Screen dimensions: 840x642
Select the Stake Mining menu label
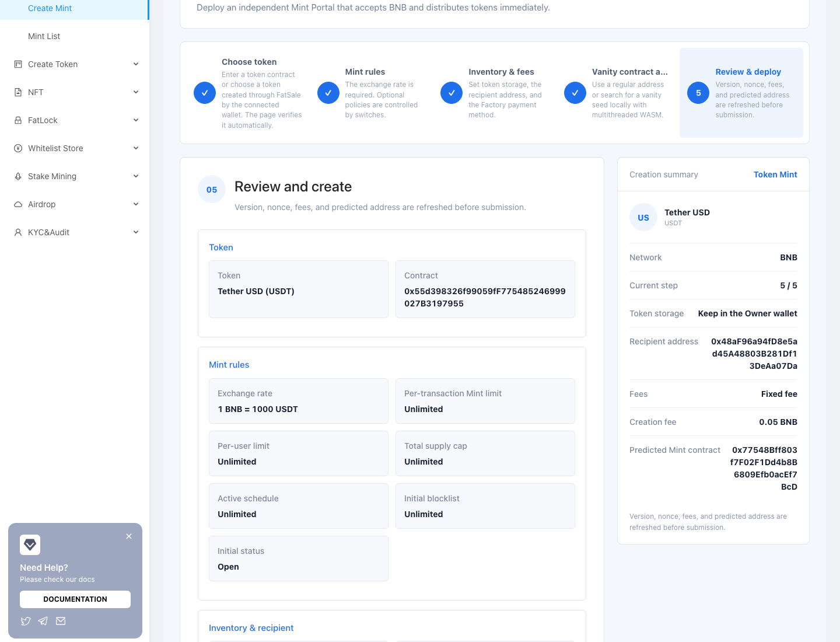click(52, 176)
